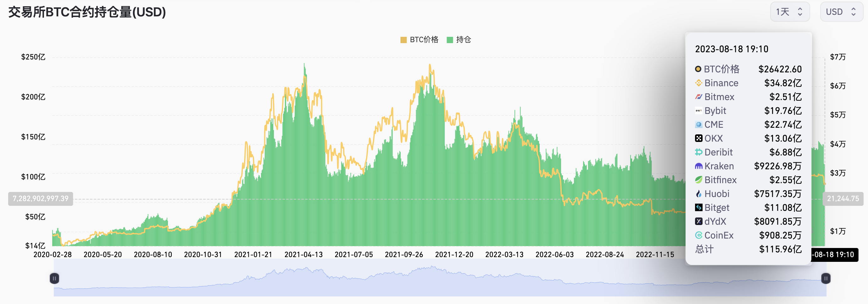Toggle the BTC价格 legend series
This screenshot has width=868, height=304.
[x=419, y=40]
